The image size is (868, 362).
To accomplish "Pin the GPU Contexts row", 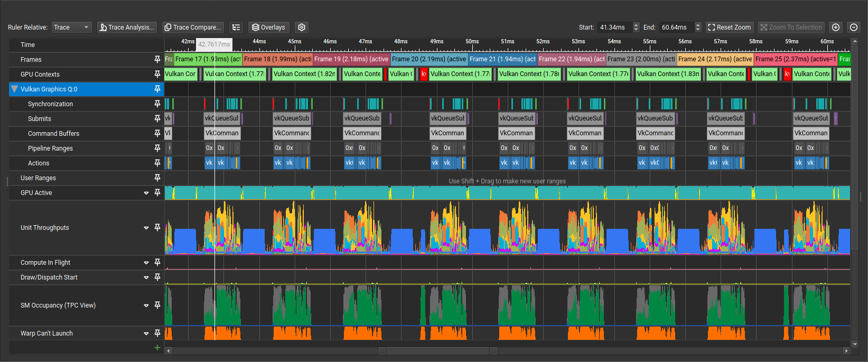I will pos(157,75).
